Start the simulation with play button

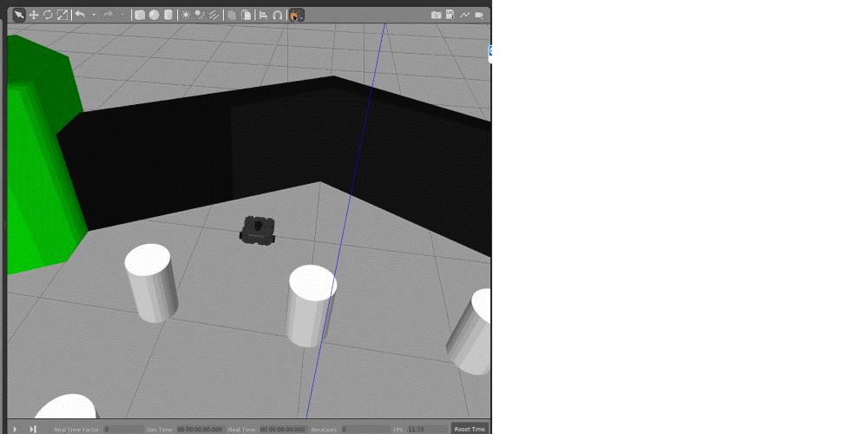[15, 429]
